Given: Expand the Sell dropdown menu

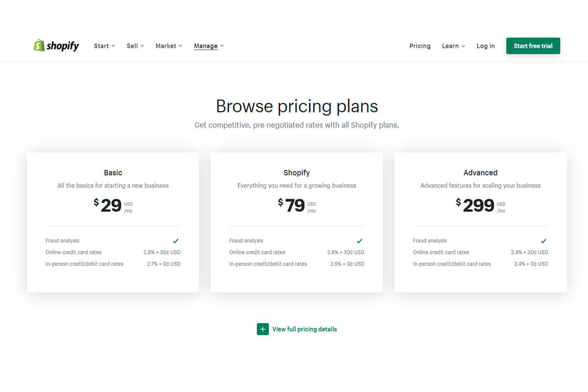Looking at the screenshot, I should 135,46.
